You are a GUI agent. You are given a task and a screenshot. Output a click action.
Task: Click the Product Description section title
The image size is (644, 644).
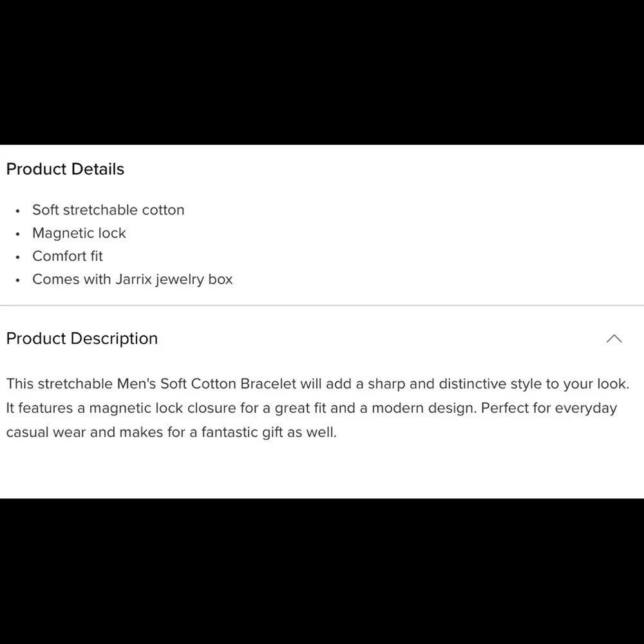tap(82, 339)
